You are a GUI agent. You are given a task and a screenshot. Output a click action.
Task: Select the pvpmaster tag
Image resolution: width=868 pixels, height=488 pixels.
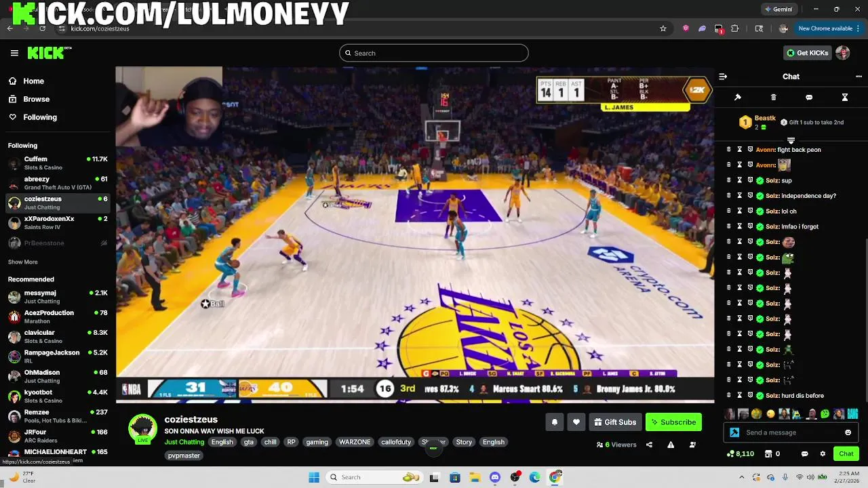tap(184, 455)
